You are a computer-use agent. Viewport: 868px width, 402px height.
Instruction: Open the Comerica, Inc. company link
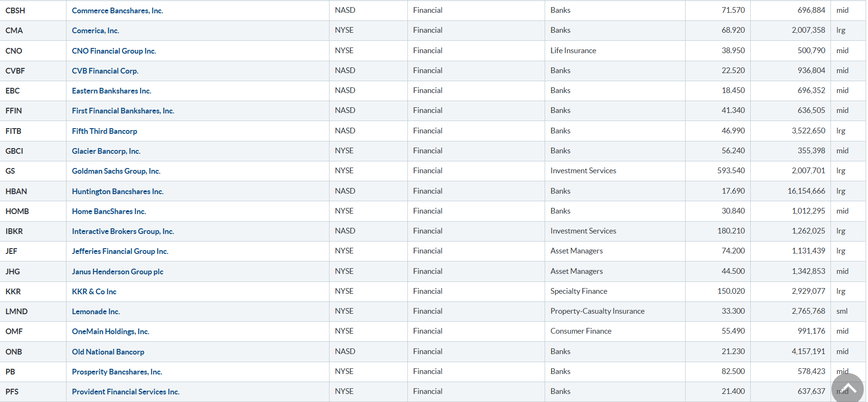[95, 30]
